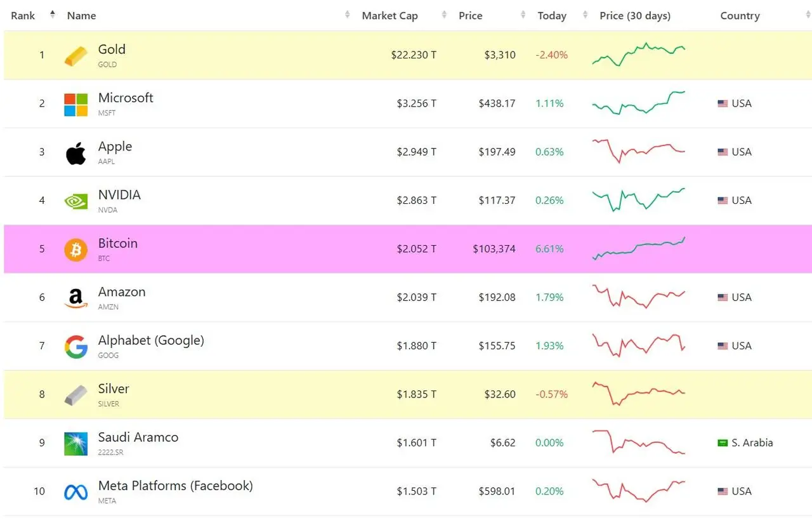This screenshot has height=520, width=812.
Task: Click Gold's -2.40% daily change
Action: (x=552, y=55)
